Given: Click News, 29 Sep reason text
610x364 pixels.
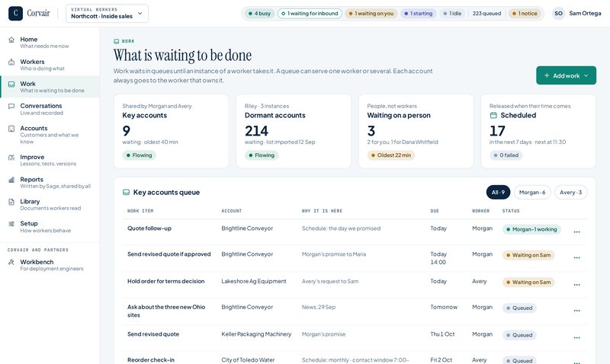Looking at the screenshot, I should [319, 307].
